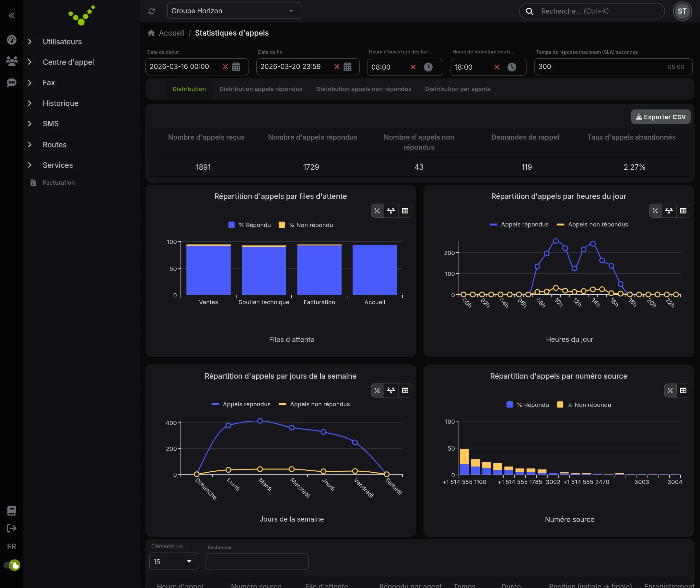Screen dimensions: 700x588
Task: Click the logout icon in sidebar
Action: click(12, 528)
